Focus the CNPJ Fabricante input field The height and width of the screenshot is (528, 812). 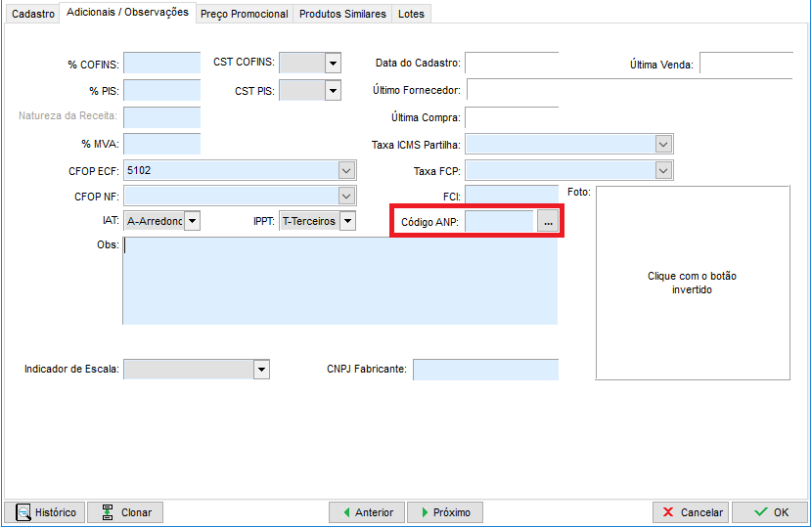click(485, 370)
